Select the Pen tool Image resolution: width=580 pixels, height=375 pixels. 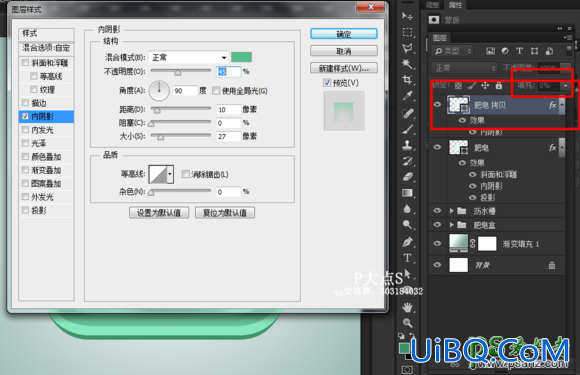[x=407, y=242]
